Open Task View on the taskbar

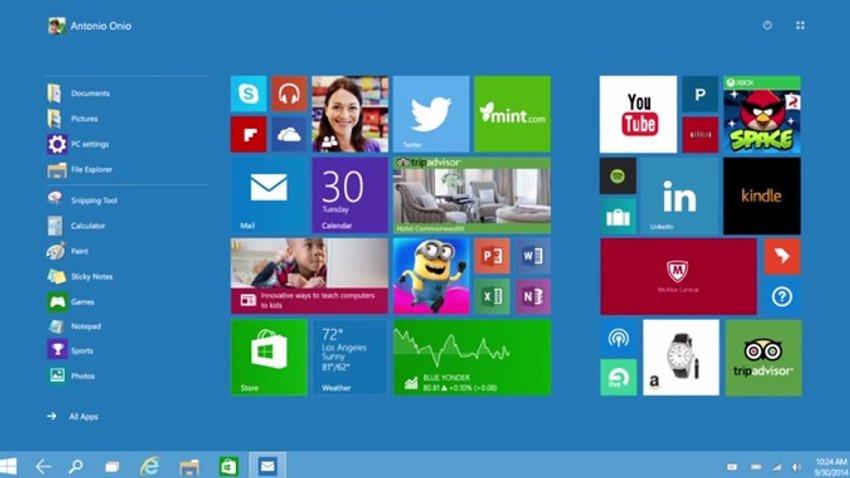(x=112, y=466)
